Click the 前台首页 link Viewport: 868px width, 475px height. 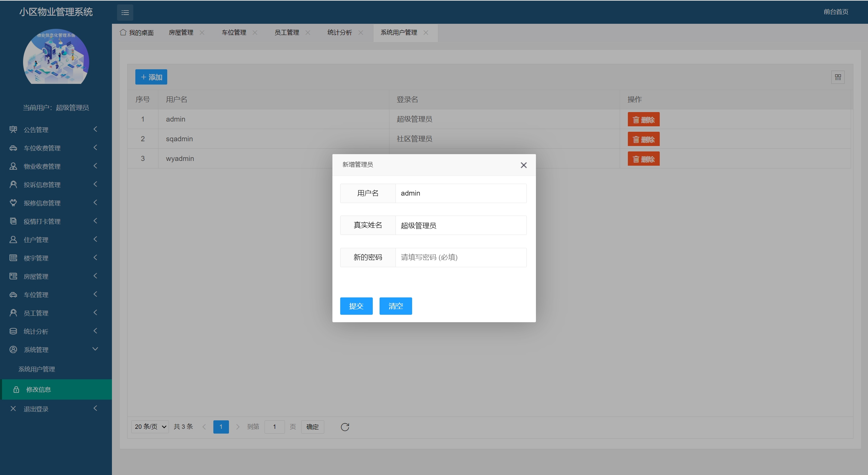point(836,12)
